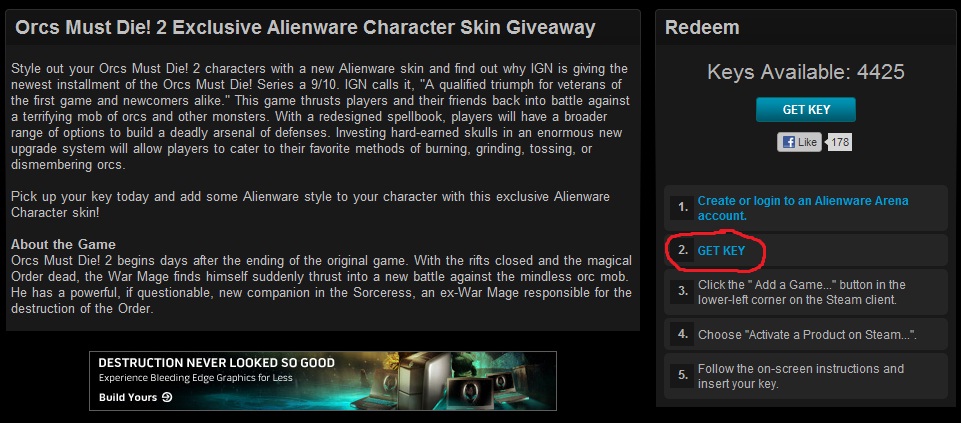
Task: Click the Facebook Like button
Action: click(799, 142)
